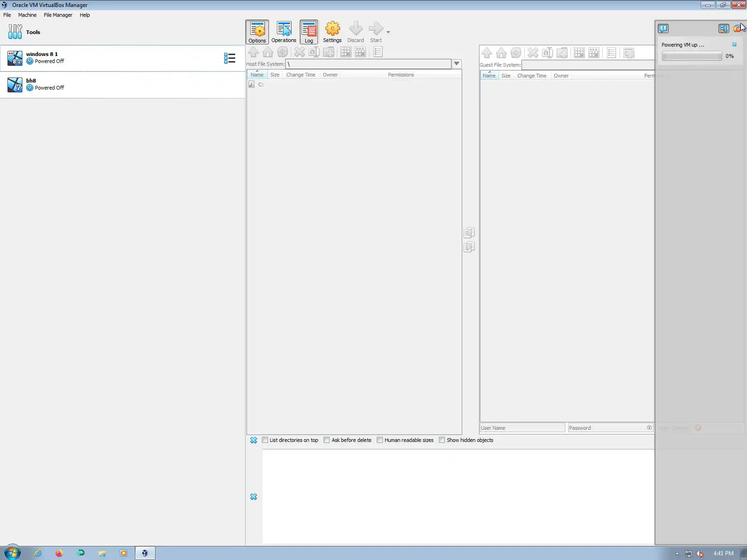
Task: Open Internet Explorer from the taskbar
Action: pos(38,553)
